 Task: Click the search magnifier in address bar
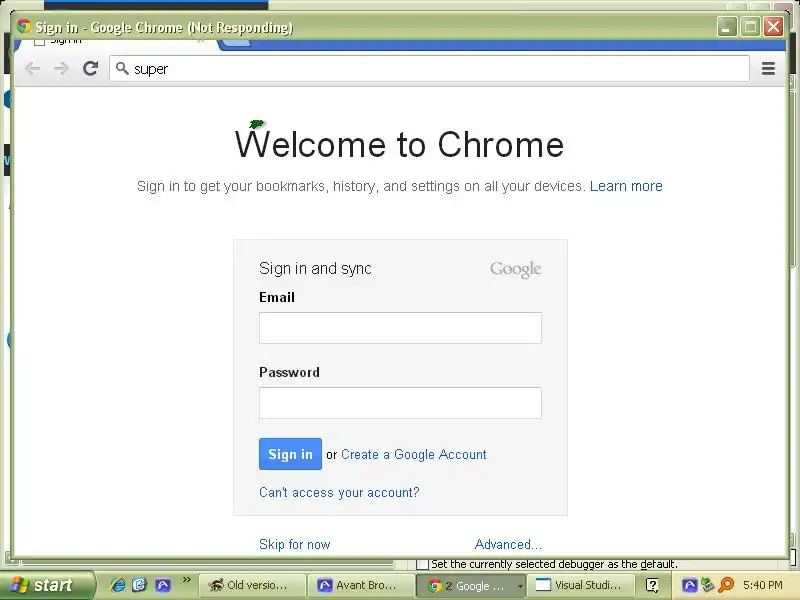click(x=122, y=68)
